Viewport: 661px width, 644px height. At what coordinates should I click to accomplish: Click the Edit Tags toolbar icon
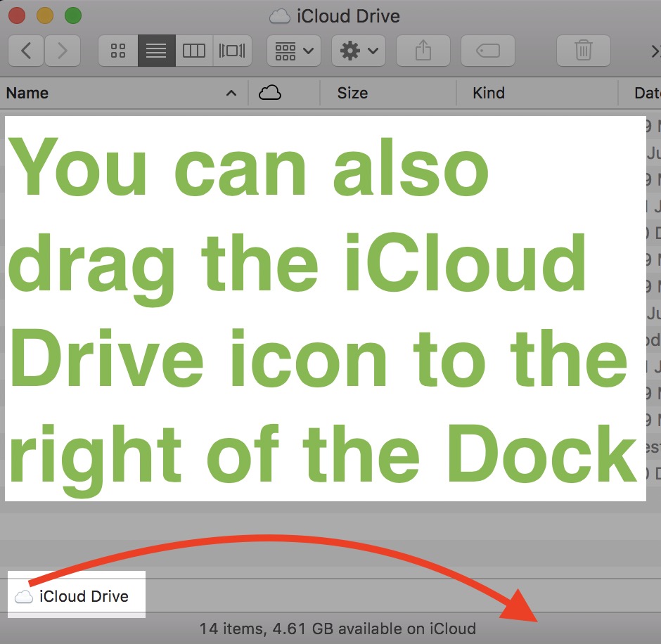[488, 50]
